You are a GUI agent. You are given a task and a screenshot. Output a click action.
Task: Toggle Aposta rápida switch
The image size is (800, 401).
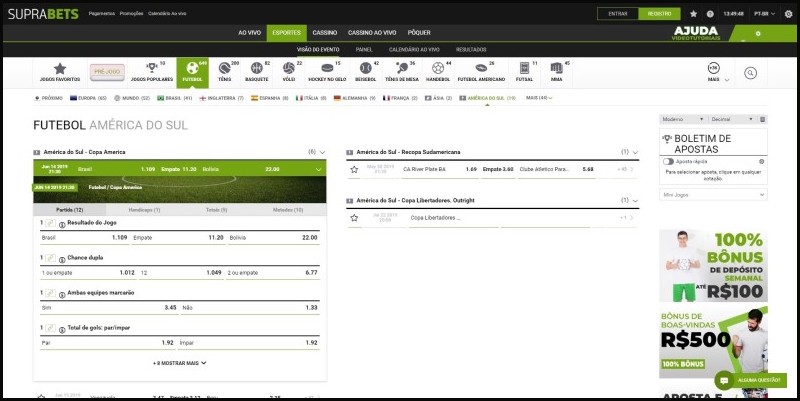(x=668, y=161)
